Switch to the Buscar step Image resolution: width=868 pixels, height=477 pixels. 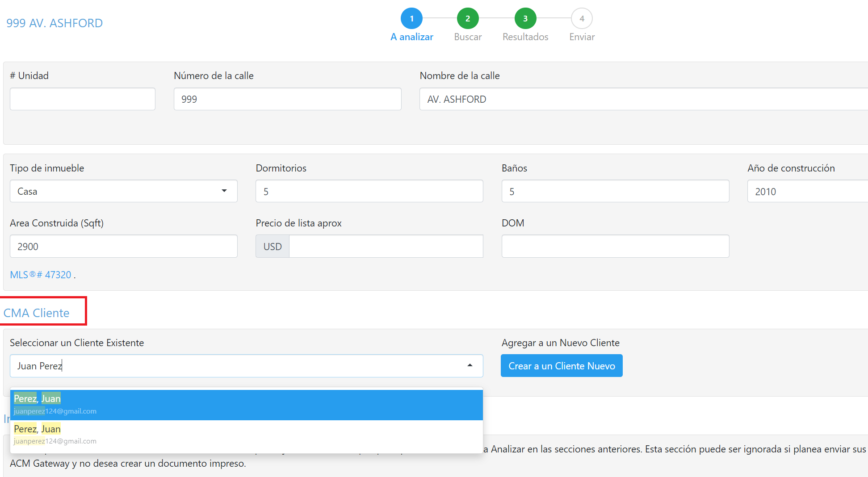click(467, 37)
